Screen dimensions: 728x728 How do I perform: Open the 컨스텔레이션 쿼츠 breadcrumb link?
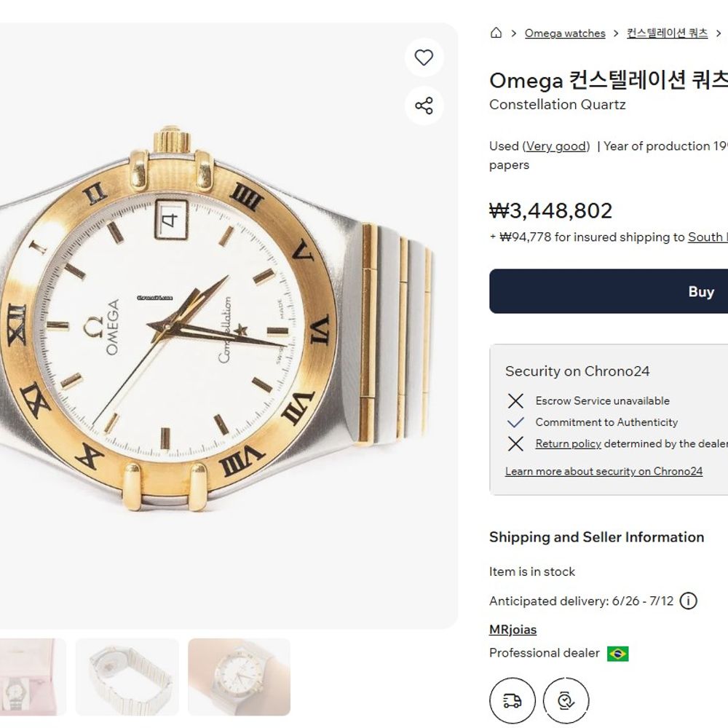(667, 33)
